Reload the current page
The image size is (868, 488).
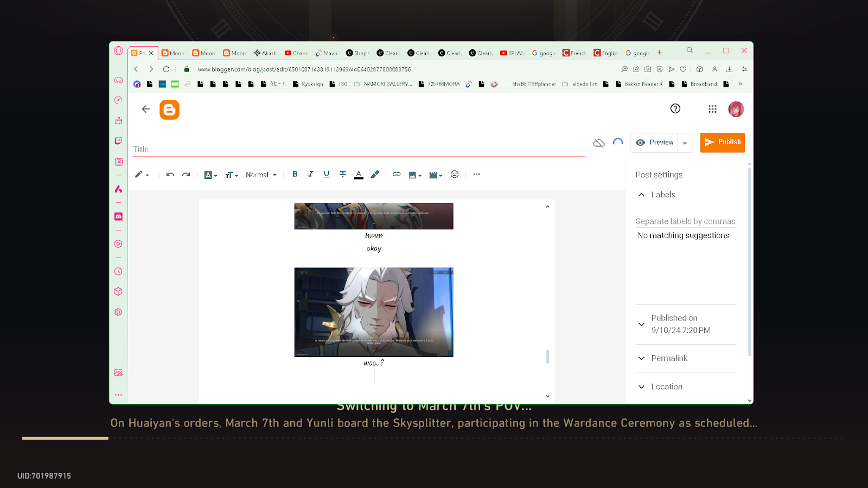coord(166,69)
